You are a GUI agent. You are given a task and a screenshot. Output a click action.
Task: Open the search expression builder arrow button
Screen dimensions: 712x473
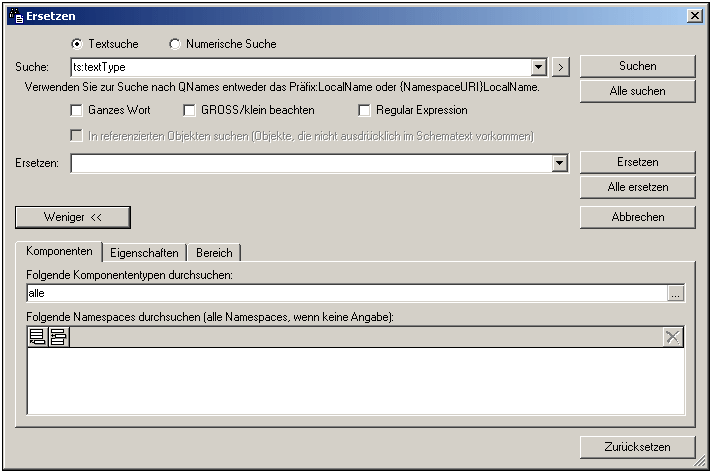click(x=561, y=67)
